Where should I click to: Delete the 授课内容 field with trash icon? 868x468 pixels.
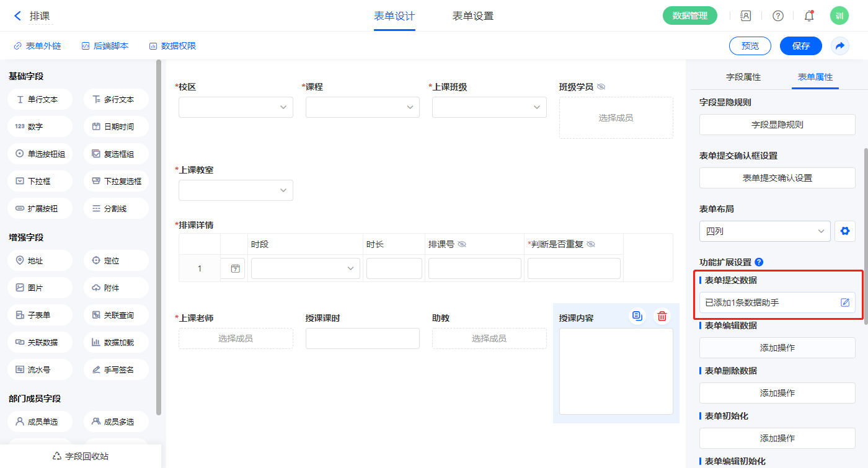coord(662,316)
